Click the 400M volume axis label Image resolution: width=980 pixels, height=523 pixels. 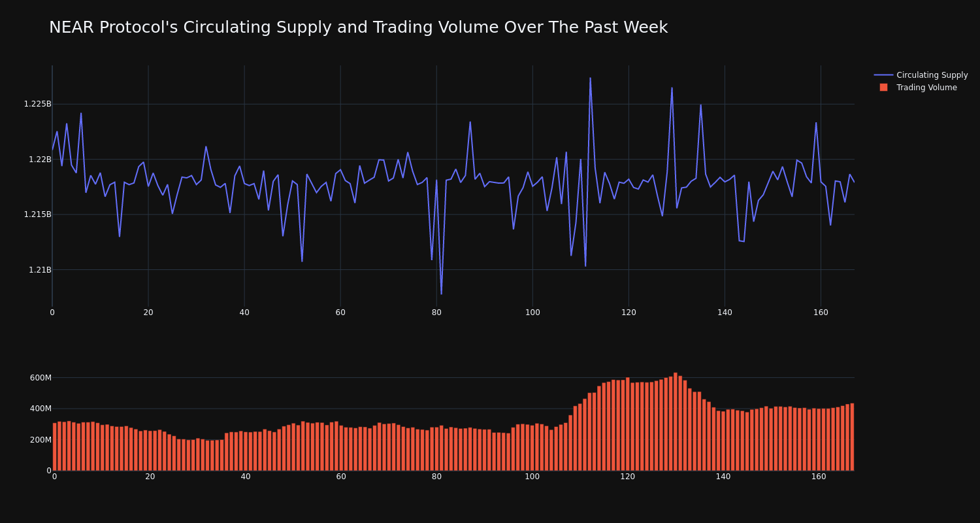(41, 409)
